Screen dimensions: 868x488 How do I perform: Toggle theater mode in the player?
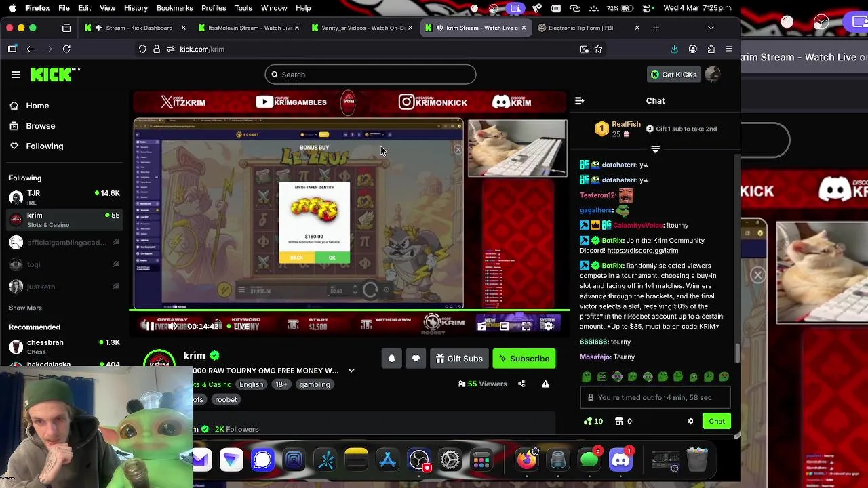pos(504,326)
